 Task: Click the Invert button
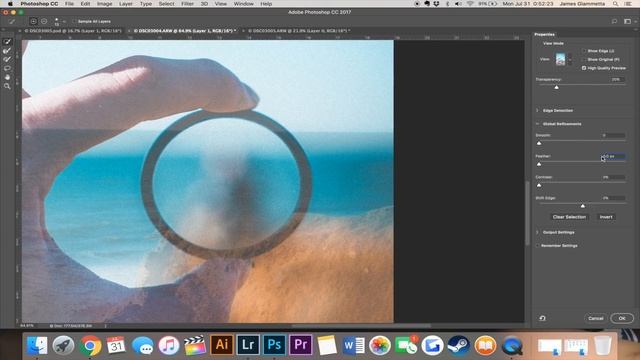(x=606, y=217)
